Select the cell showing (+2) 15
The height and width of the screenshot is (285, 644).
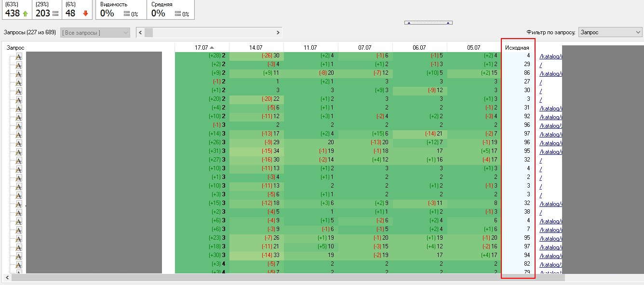(x=474, y=73)
